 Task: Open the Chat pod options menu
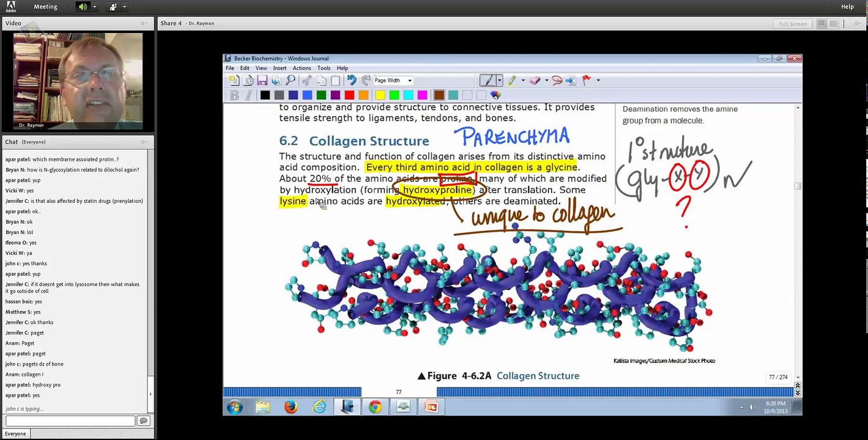(144, 142)
